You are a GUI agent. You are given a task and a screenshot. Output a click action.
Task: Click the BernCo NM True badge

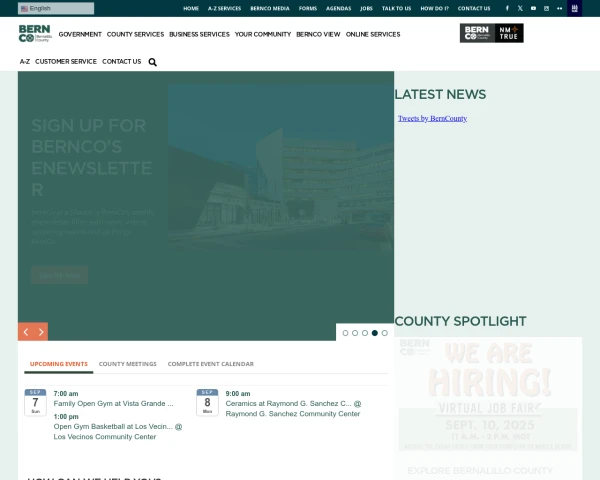pos(492,33)
